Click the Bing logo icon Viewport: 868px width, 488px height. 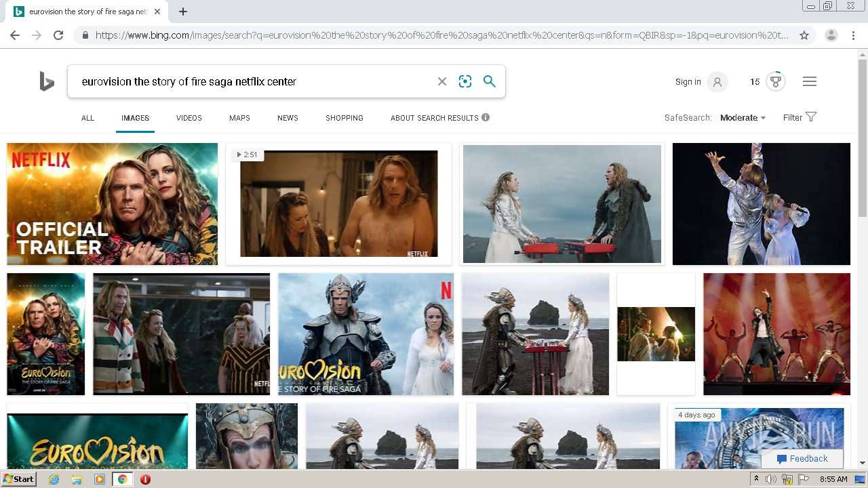tap(47, 82)
